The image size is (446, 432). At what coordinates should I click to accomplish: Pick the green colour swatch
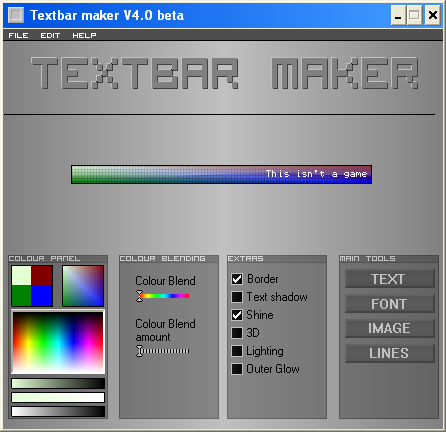tap(21, 295)
